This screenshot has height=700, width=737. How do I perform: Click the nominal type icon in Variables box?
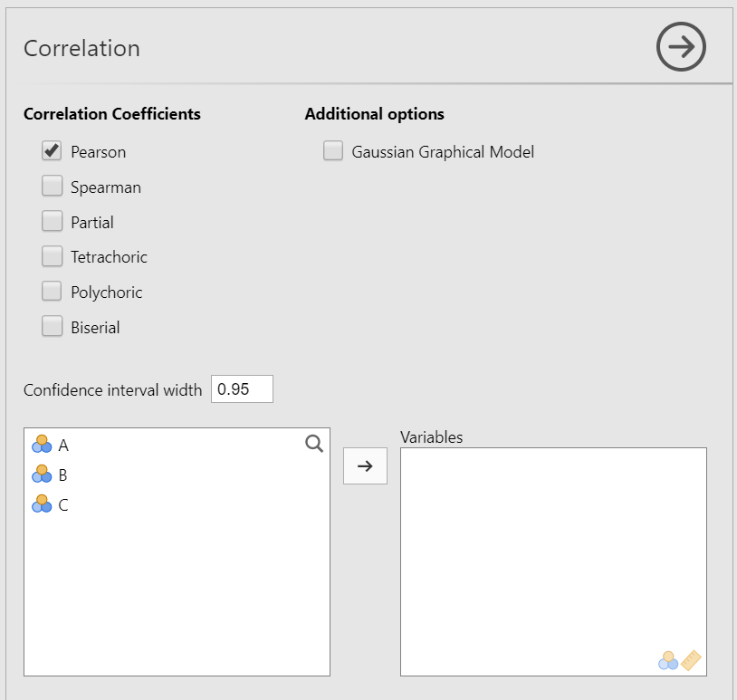tap(668, 660)
